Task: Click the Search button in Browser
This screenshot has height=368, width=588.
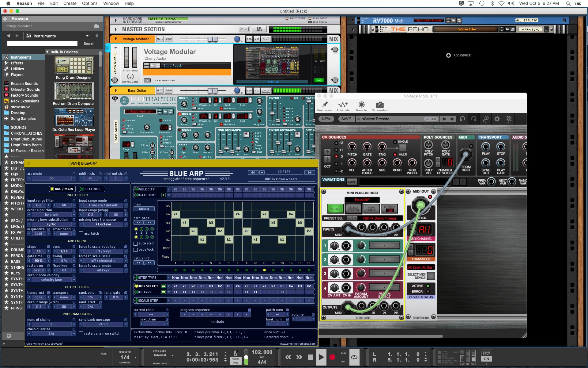Action: (x=89, y=44)
